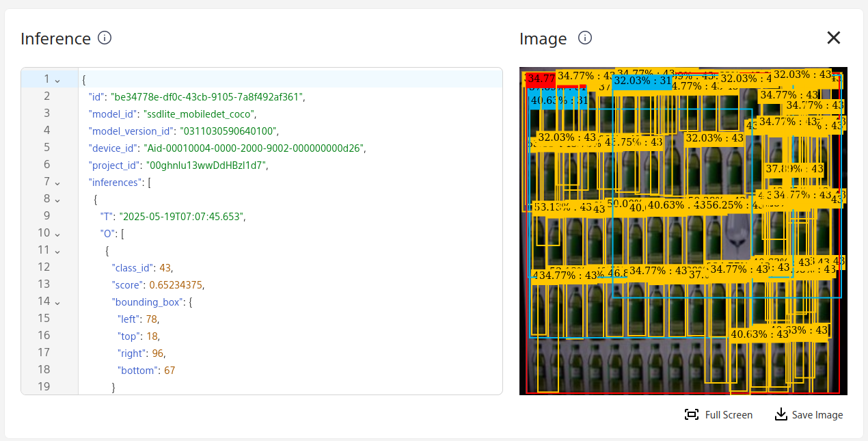Click the info icon next to Image
This screenshot has width=868, height=441.
[585, 38]
